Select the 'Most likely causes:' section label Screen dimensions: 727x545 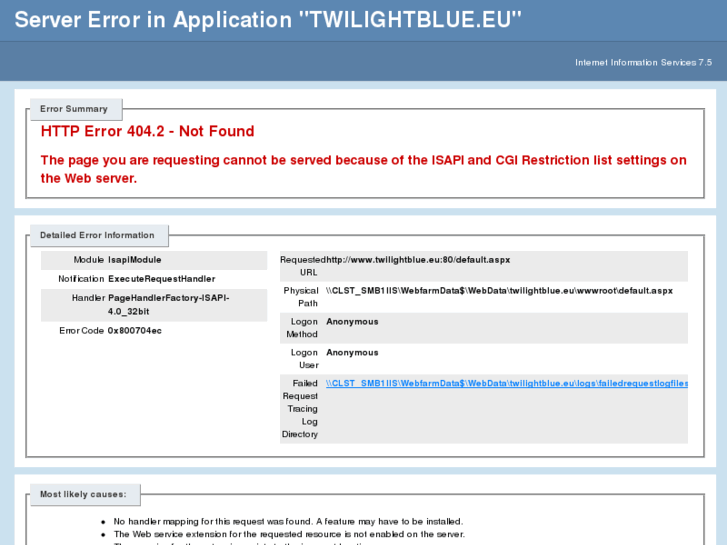coord(83,494)
